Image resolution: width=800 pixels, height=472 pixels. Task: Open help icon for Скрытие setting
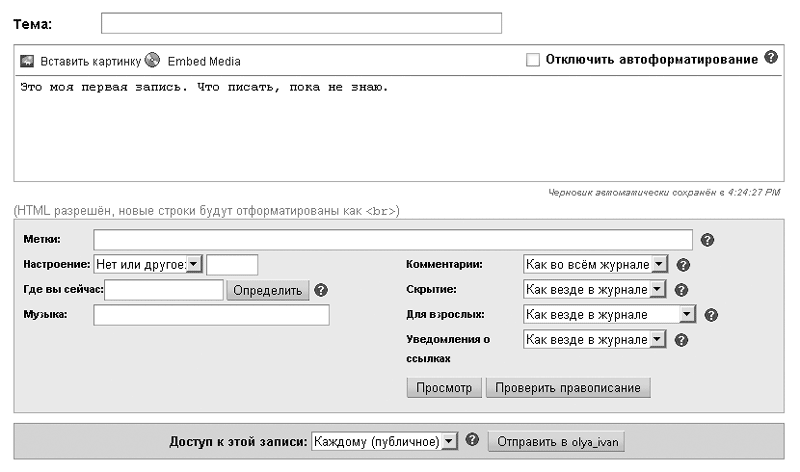[x=682, y=290]
